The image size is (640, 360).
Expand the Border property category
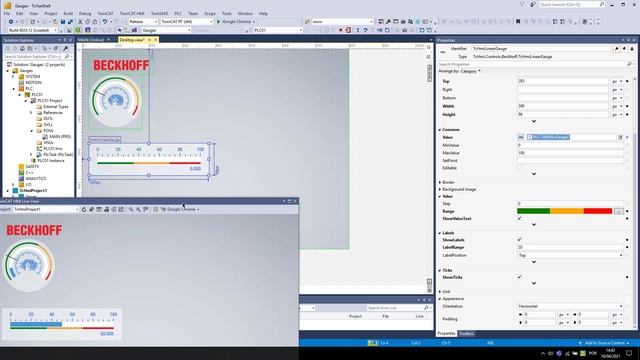point(440,182)
